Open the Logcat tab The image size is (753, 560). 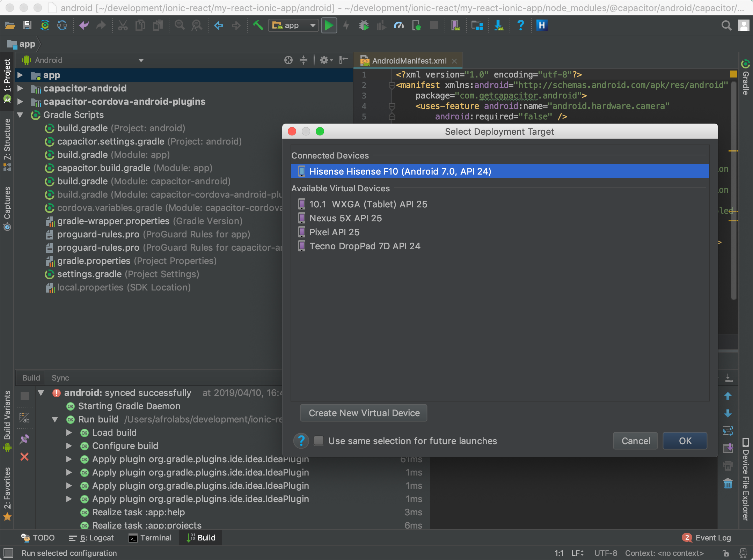95,538
